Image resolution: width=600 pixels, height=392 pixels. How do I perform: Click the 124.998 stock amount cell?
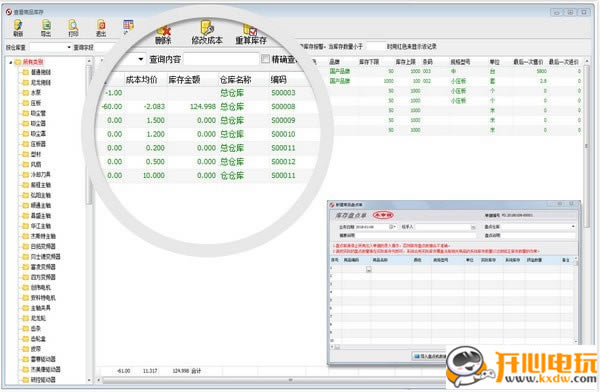(x=203, y=107)
